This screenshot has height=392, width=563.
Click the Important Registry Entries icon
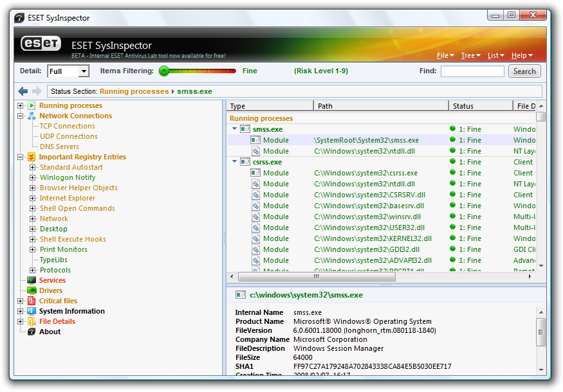tap(31, 157)
